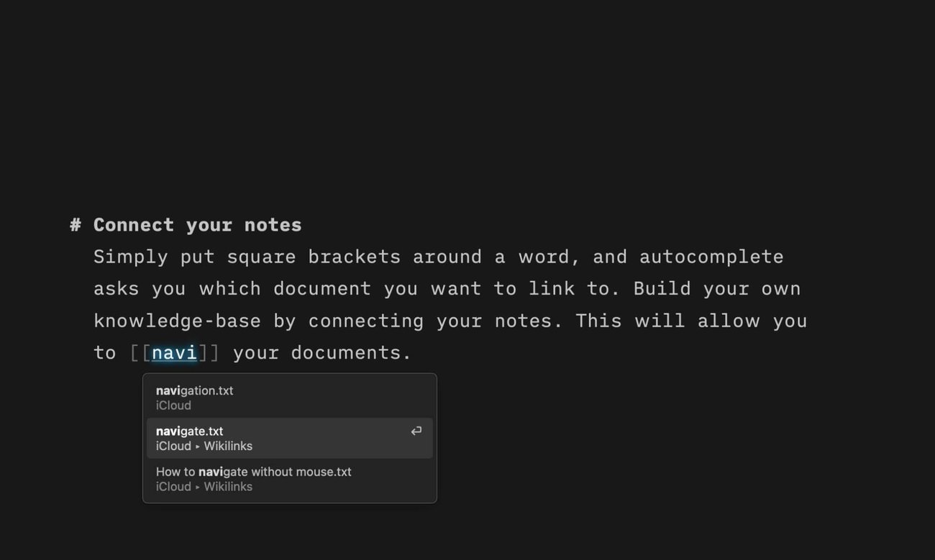This screenshot has height=560, width=935.
Task: Click the return key icon beside navigate.txt
Action: pyautogui.click(x=416, y=431)
